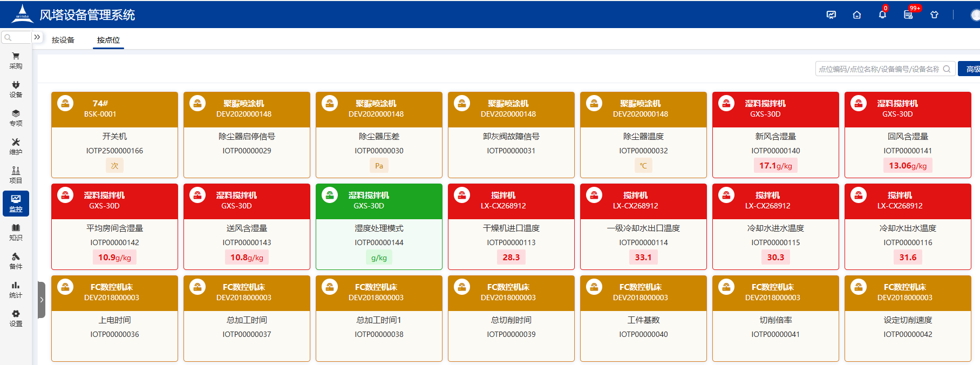Click the user avatar in the header
The height and width of the screenshot is (365, 980).
tap(975, 15)
